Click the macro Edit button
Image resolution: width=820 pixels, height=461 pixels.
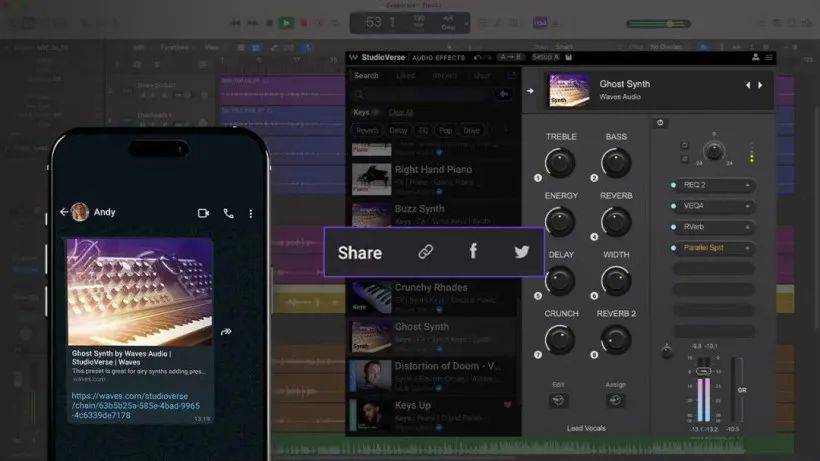559,400
